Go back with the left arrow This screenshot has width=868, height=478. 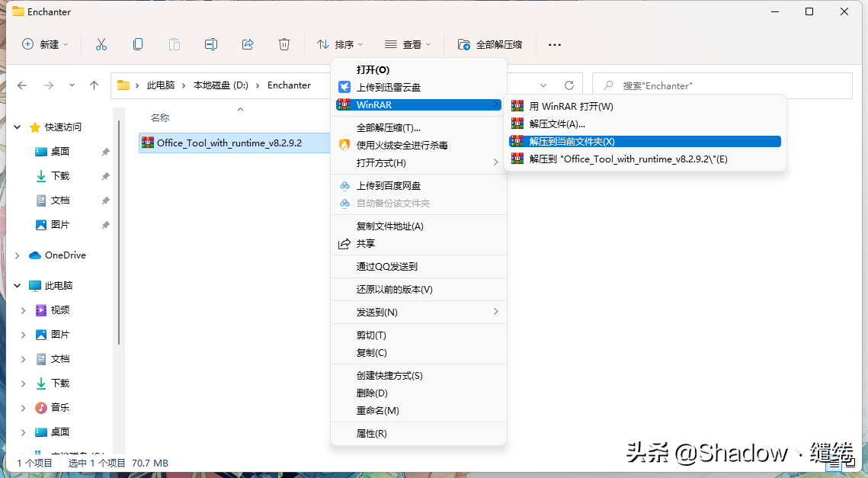tap(22, 85)
